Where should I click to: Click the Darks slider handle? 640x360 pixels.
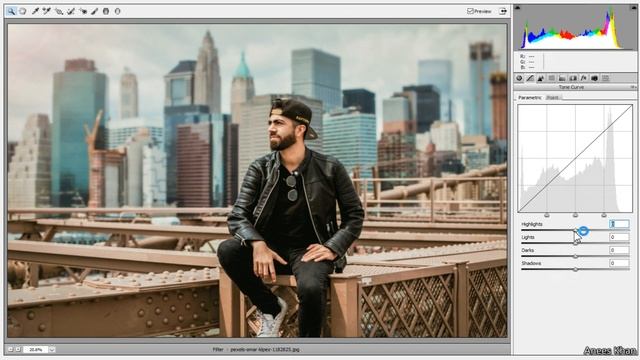coord(576,257)
